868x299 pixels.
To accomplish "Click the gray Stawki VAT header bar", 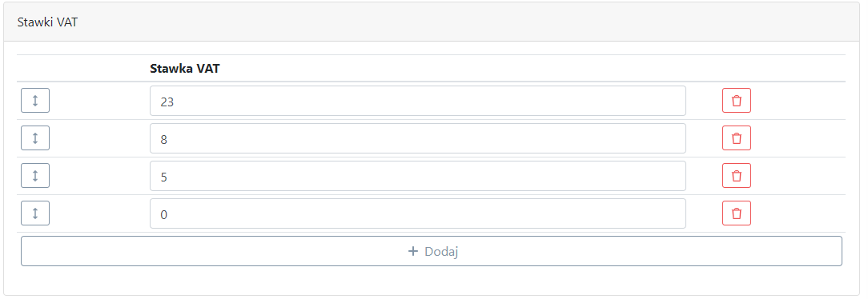I will 432,22.
